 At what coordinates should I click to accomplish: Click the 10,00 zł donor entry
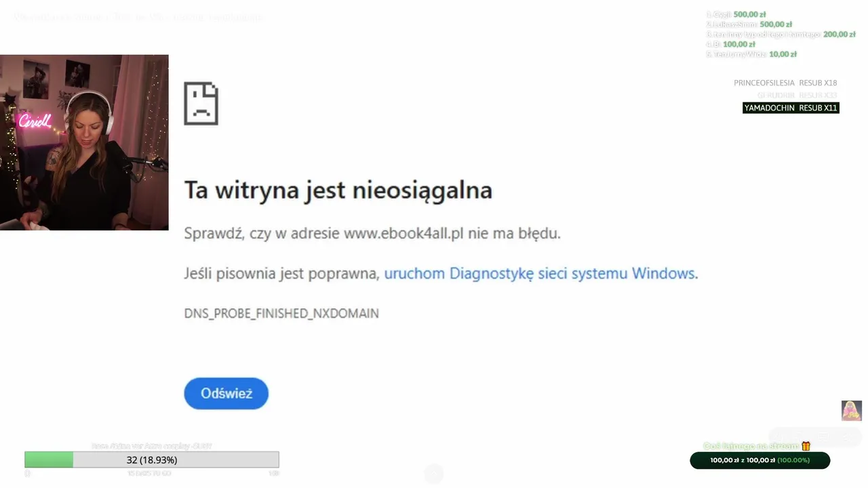pos(751,54)
